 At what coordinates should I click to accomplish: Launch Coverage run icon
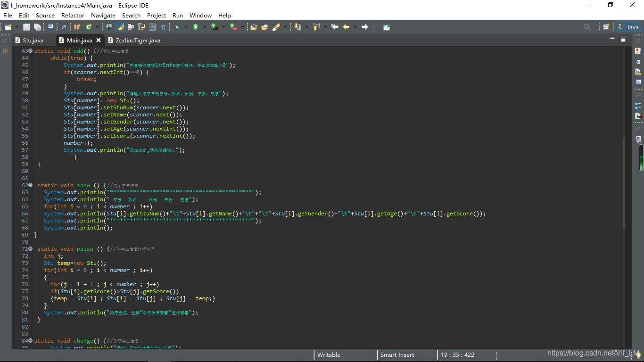215,27
